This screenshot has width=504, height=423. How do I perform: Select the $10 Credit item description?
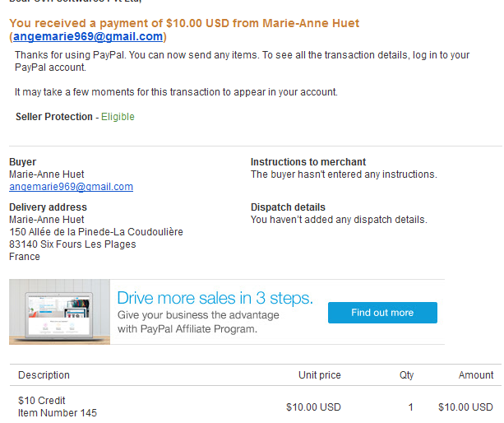click(41, 401)
